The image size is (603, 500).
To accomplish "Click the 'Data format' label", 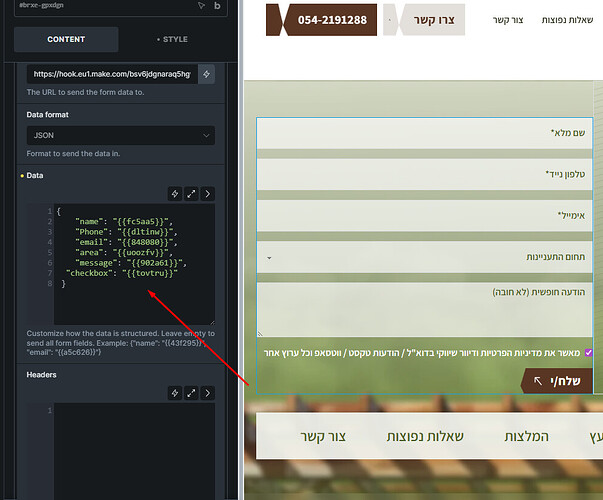I will 48,115.
